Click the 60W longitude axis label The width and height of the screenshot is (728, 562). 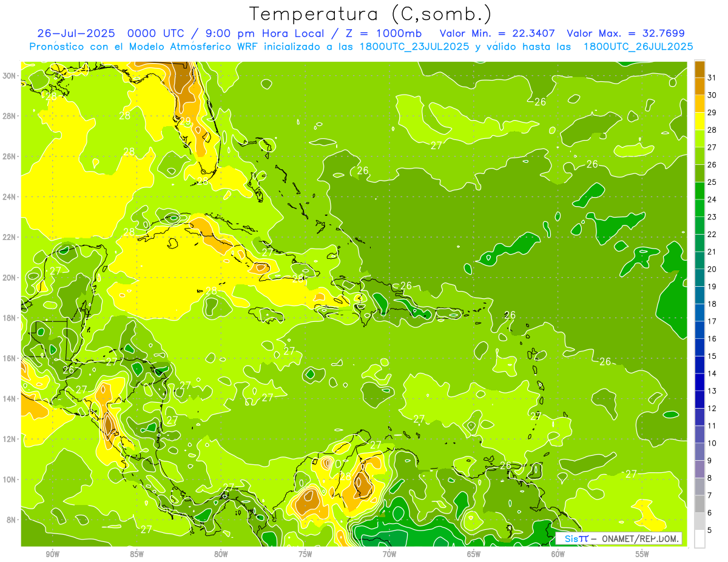coord(558,554)
